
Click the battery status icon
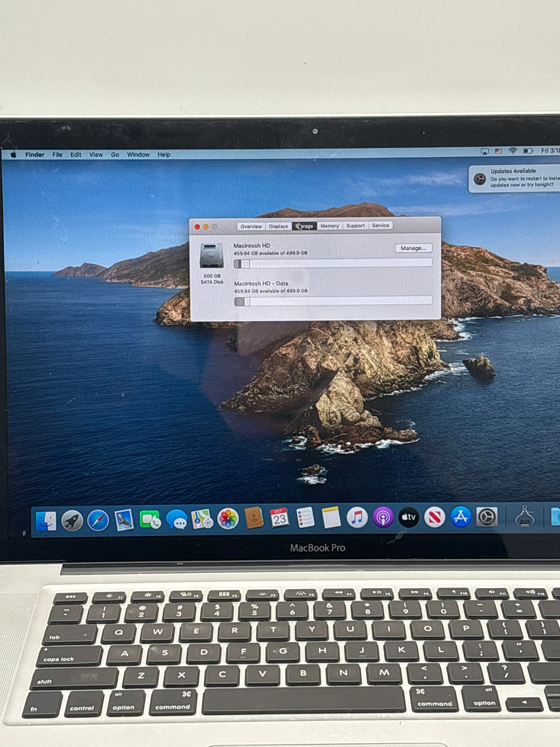(528, 151)
